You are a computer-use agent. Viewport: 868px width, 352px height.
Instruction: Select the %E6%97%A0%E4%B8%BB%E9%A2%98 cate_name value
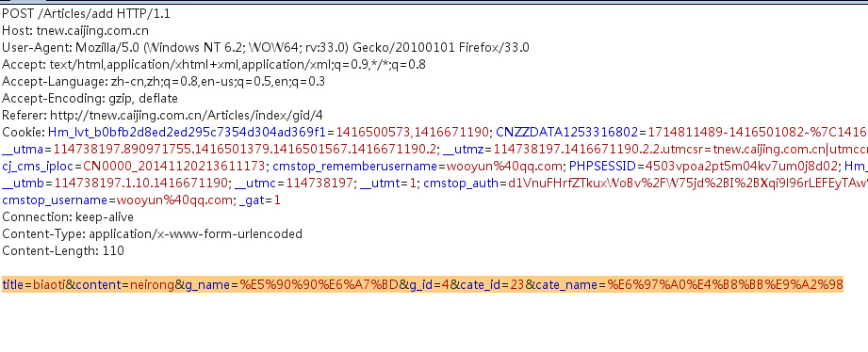(x=725, y=284)
